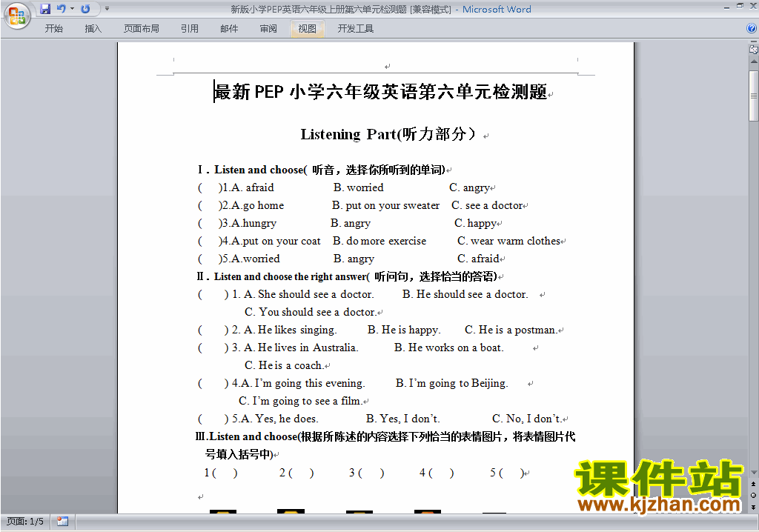Click the title 最新PEP小学六年级英语第六单元检测题
Image resolution: width=759 pixels, height=532 pixels.
(381, 91)
